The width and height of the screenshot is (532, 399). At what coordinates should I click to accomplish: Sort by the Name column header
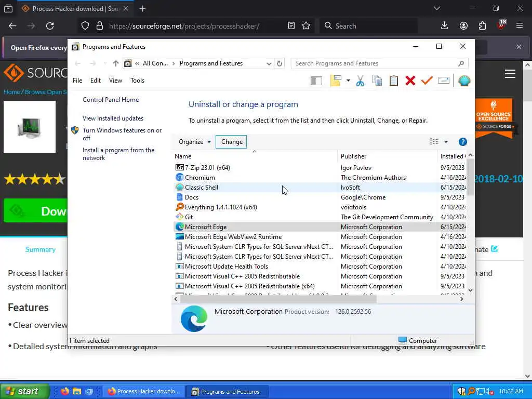point(255,156)
